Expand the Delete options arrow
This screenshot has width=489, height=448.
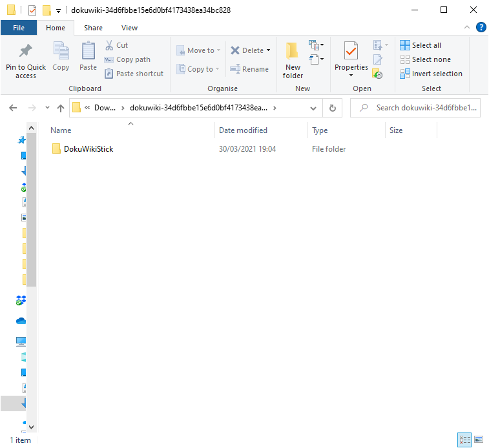268,50
